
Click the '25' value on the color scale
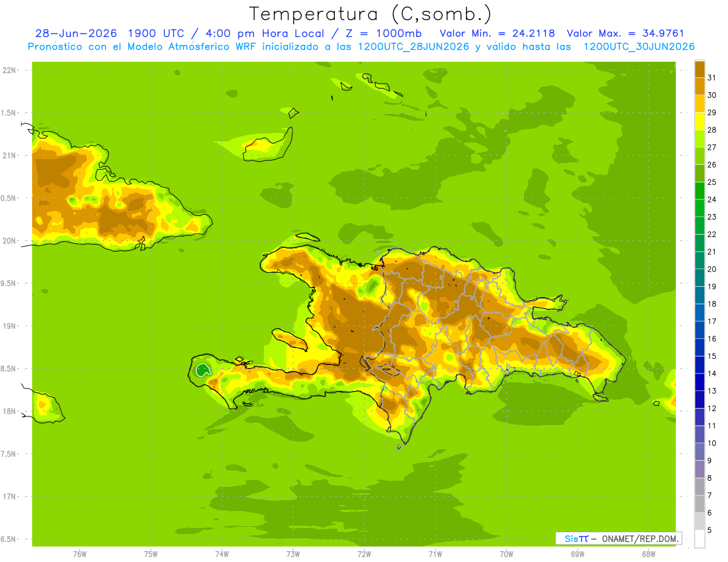[712, 182]
